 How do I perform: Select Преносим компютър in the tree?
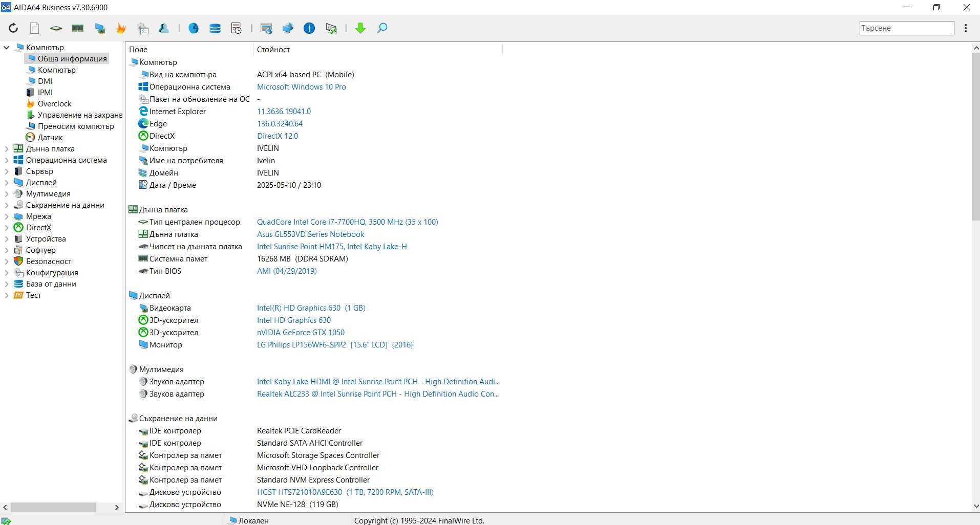coord(76,126)
